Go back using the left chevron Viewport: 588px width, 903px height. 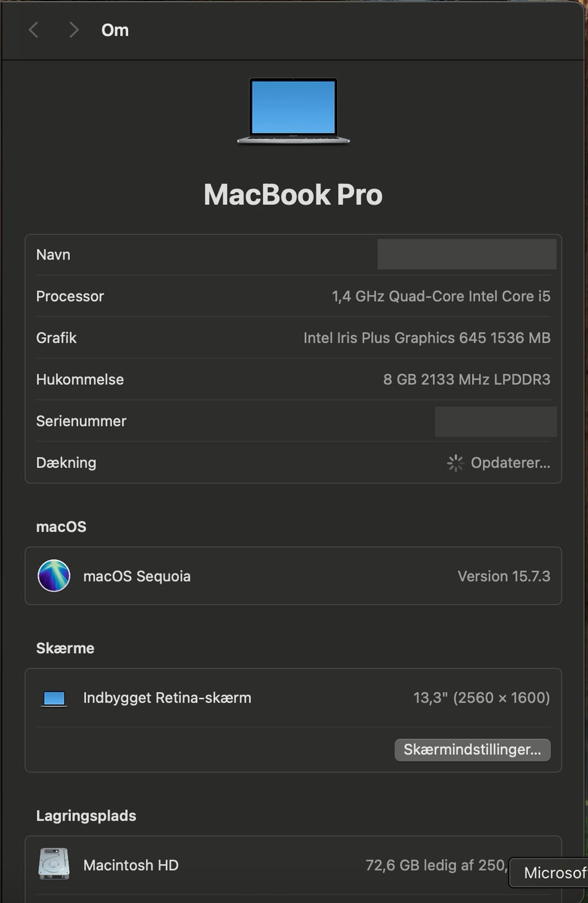point(34,30)
